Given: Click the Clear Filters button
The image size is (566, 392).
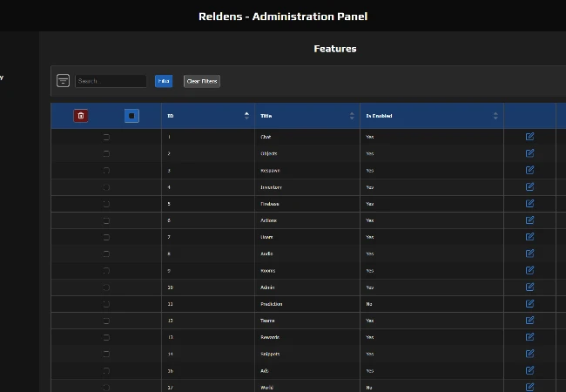Looking at the screenshot, I should coord(202,81).
